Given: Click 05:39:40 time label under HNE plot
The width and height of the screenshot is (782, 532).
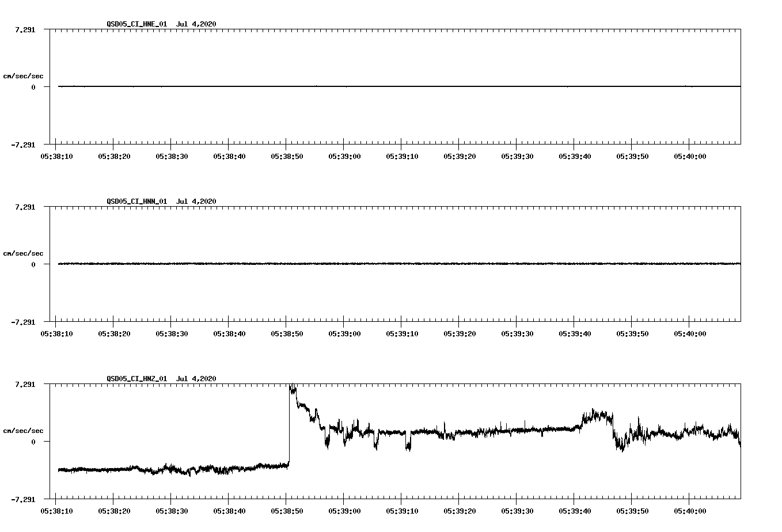Looking at the screenshot, I should coord(575,156).
